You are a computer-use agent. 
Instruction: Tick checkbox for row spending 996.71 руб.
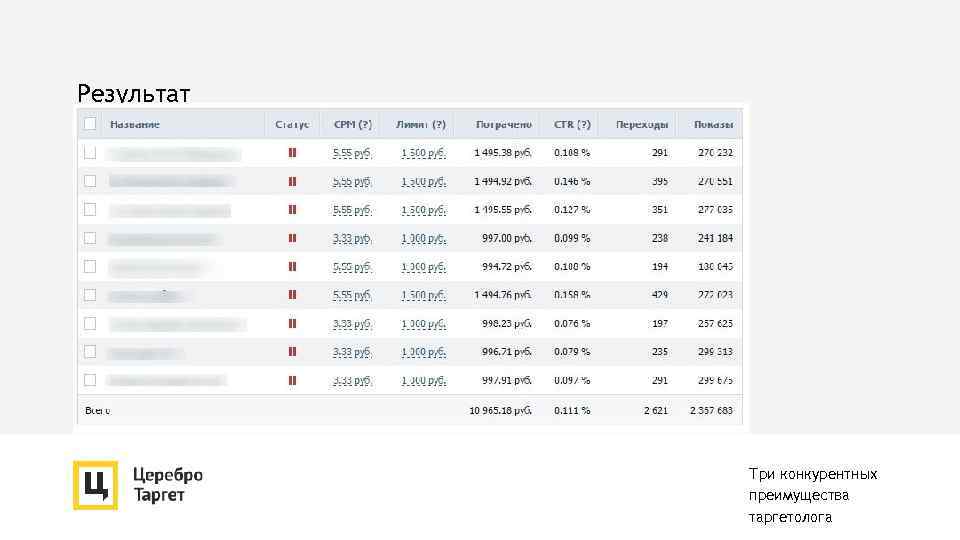[x=90, y=351]
